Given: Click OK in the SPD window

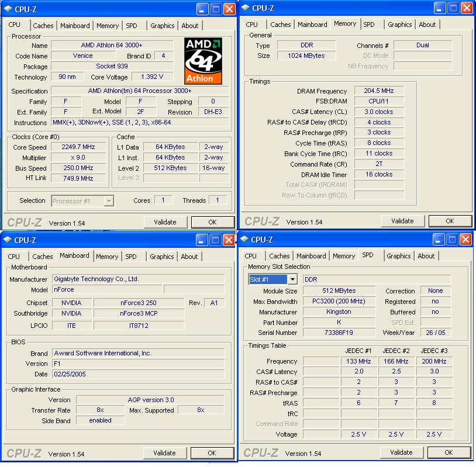Looking at the screenshot, I should [449, 452].
